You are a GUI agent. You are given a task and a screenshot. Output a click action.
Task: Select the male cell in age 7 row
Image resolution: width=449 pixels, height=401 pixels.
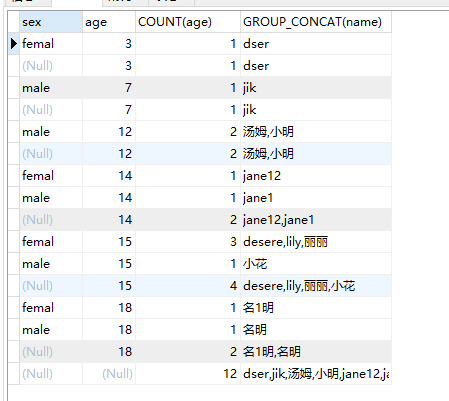(x=51, y=88)
